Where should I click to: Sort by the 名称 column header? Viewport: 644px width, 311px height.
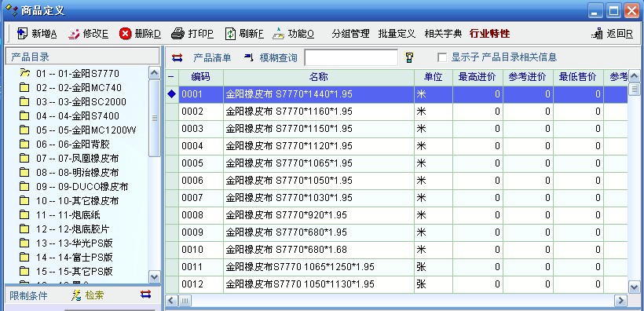(x=319, y=77)
